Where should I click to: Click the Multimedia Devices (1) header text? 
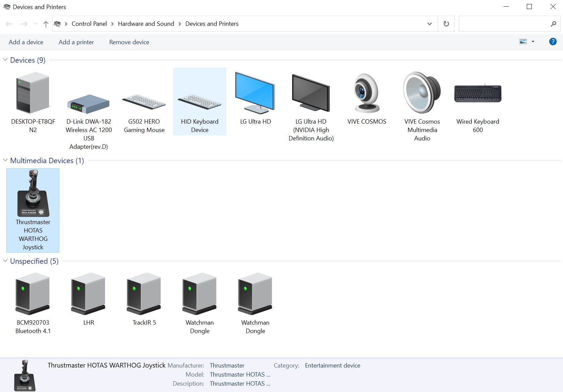click(x=47, y=160)
